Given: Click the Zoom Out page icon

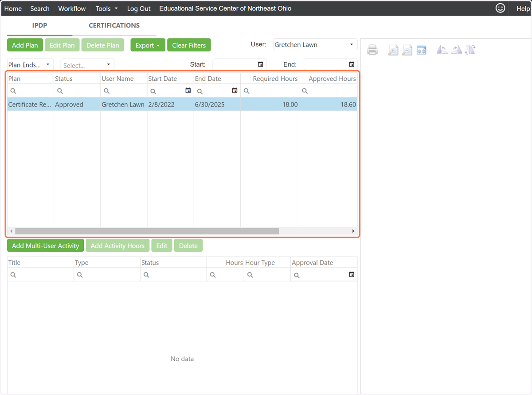Looking at the screenshot, I should [x=407, y=50].
